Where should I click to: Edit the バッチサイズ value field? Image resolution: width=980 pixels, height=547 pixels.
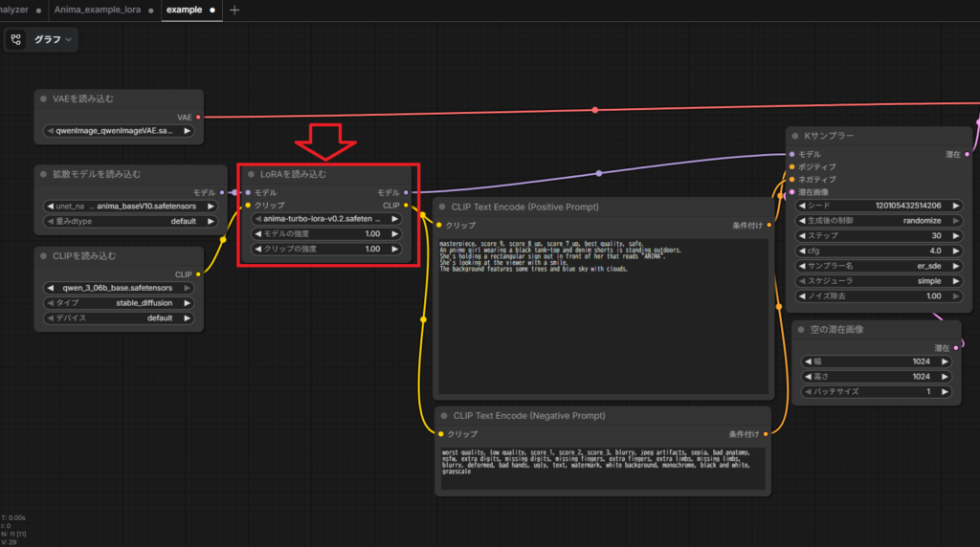point(877,391)
